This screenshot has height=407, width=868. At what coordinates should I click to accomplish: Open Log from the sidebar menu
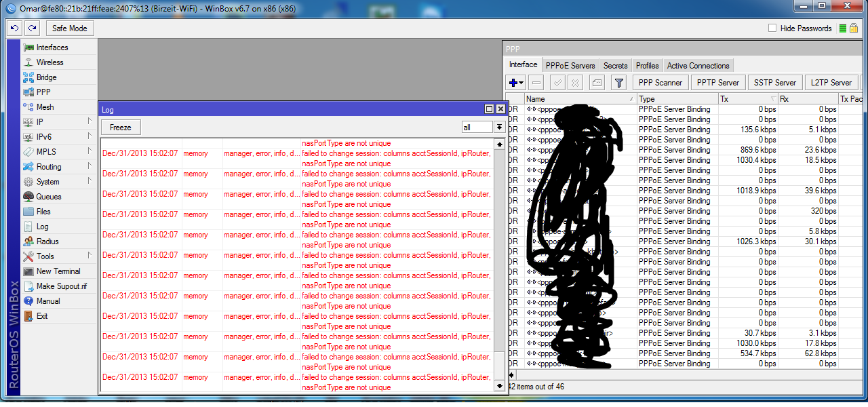pos(42,227)
